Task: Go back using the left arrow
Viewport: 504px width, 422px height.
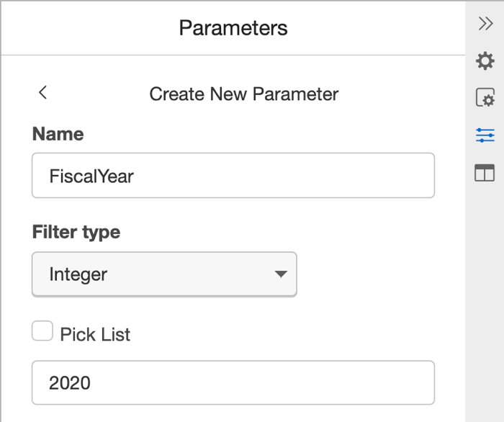Action: point(43,92)
